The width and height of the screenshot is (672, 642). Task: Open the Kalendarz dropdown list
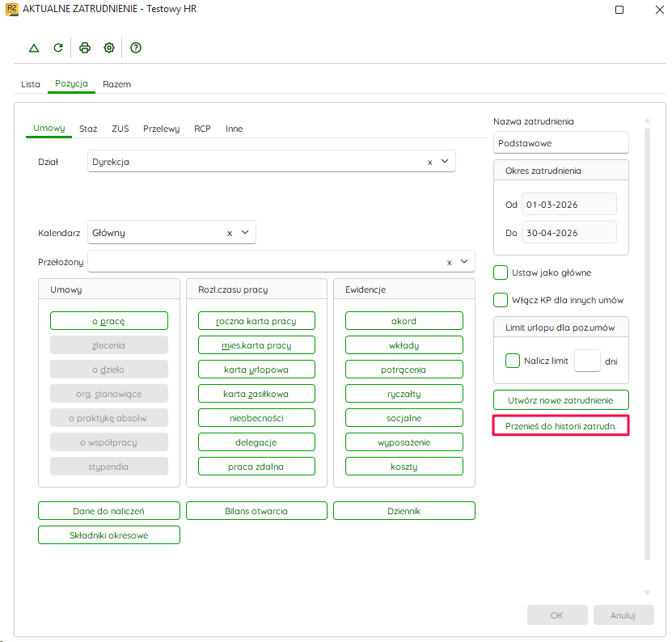(x=245, y=232)
